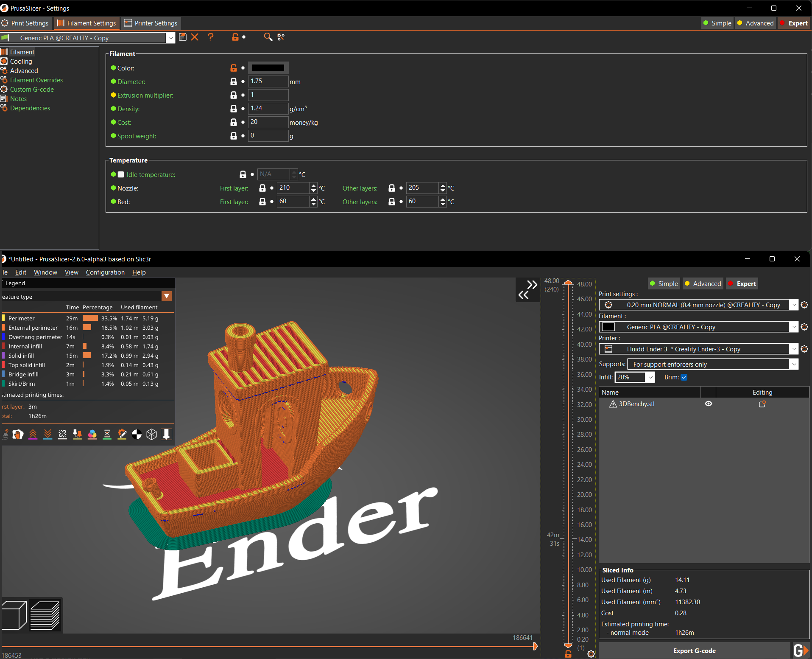Click the compare presets gears icon
This screenshot has height=659, width=812.
click(x=281, y=37)
